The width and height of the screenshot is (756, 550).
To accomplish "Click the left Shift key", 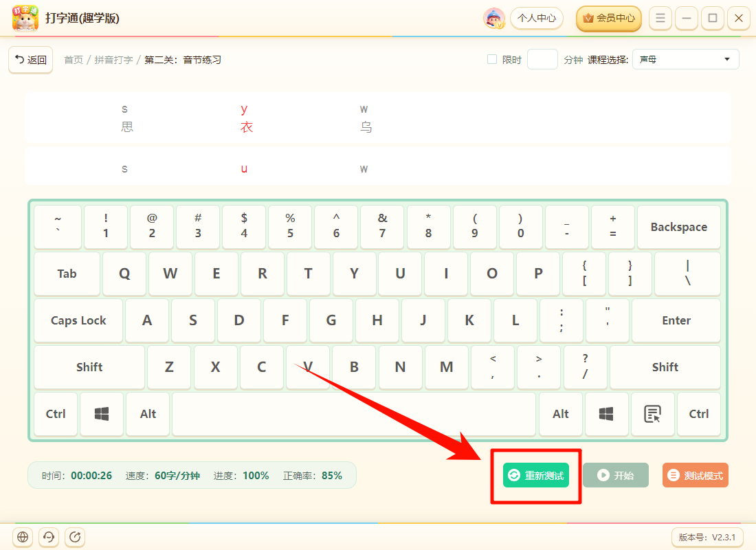I will (89, 367).
